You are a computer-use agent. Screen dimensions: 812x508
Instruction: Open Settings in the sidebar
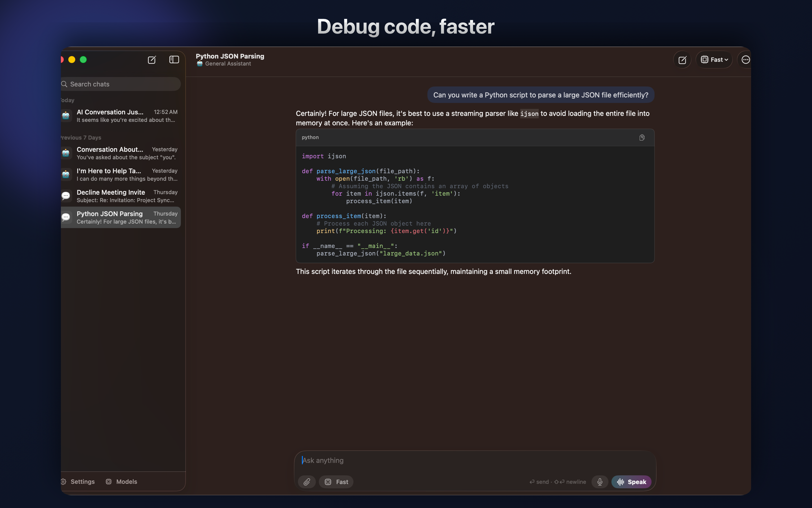pos(78,481)
